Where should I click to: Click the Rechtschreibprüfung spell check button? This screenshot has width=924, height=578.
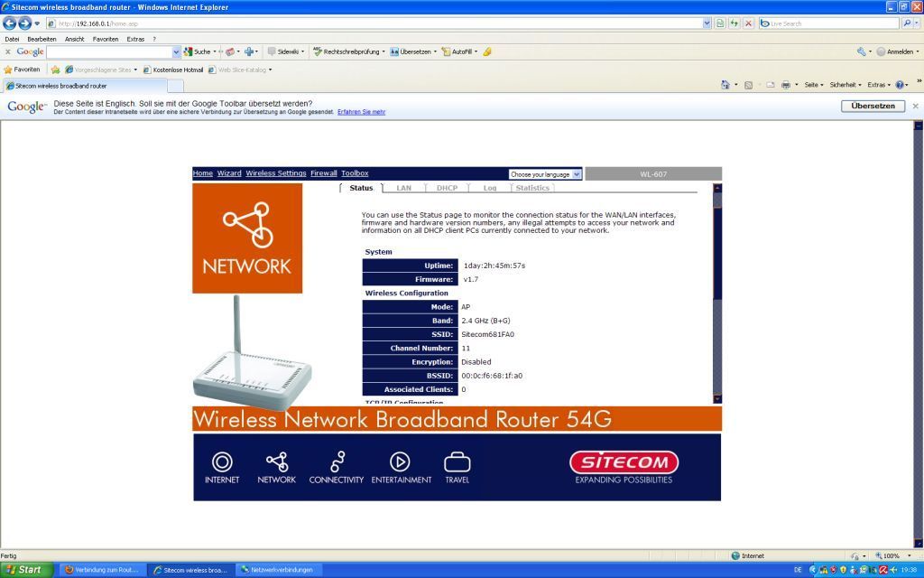coord(346,51)
